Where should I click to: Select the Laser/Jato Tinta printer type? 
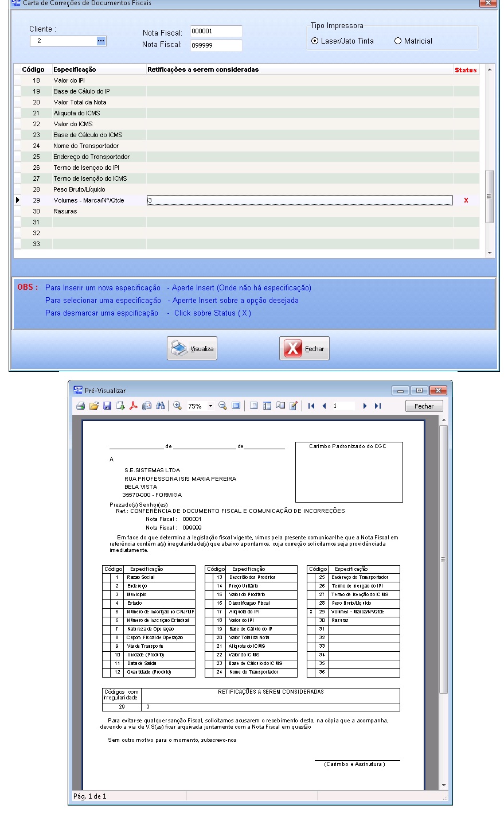coord(315,41)
